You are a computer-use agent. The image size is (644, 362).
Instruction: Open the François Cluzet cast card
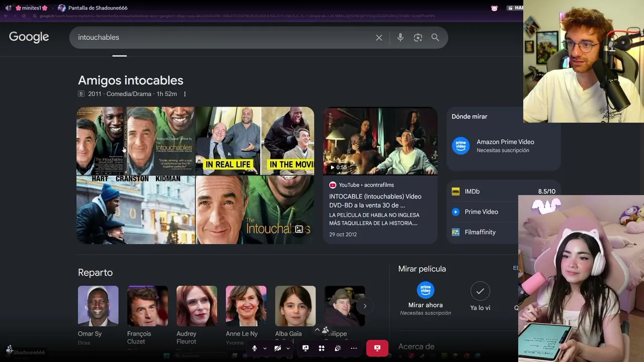tap(147, 317)
